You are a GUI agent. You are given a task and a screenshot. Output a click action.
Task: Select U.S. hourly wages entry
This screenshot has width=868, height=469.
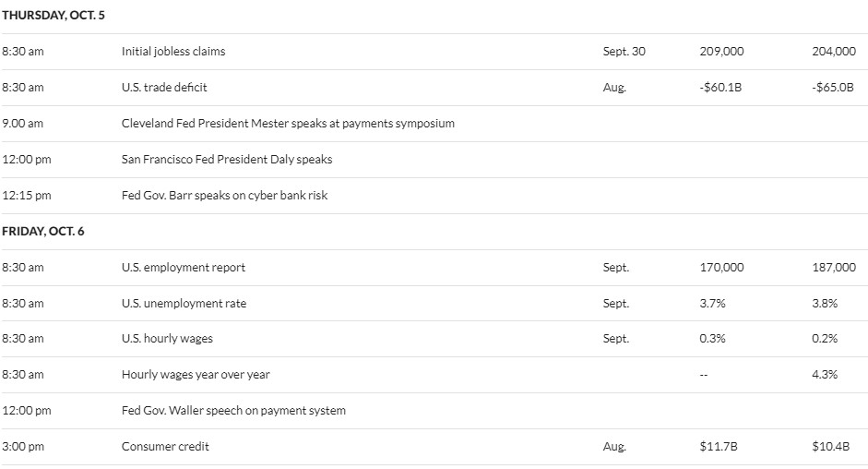(x=167, y=339)
